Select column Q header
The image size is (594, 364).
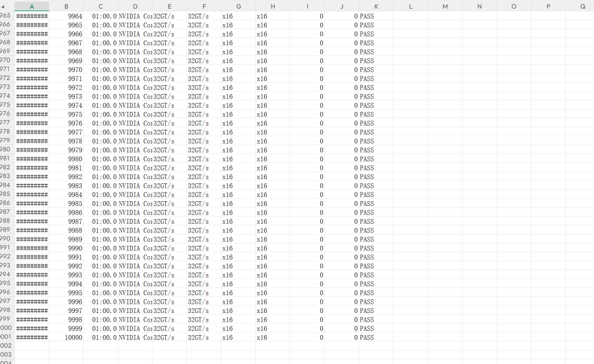[x=582, y=6]
